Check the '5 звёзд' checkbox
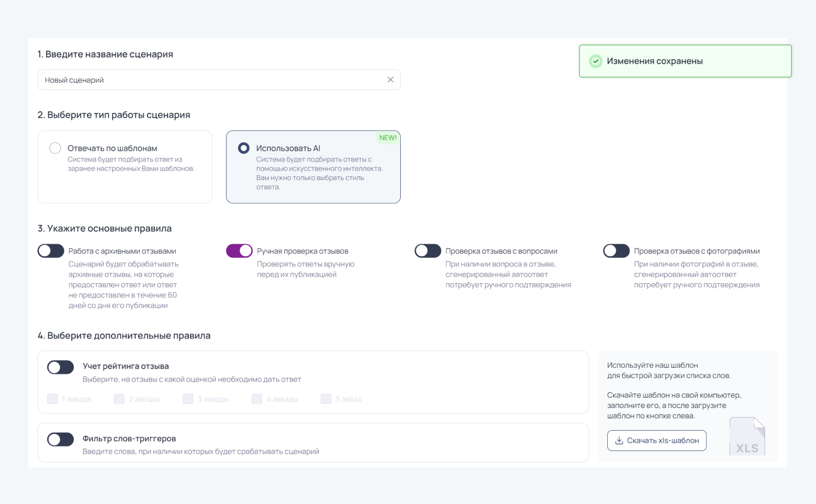816x504 pixels. [x=326, y=399]
